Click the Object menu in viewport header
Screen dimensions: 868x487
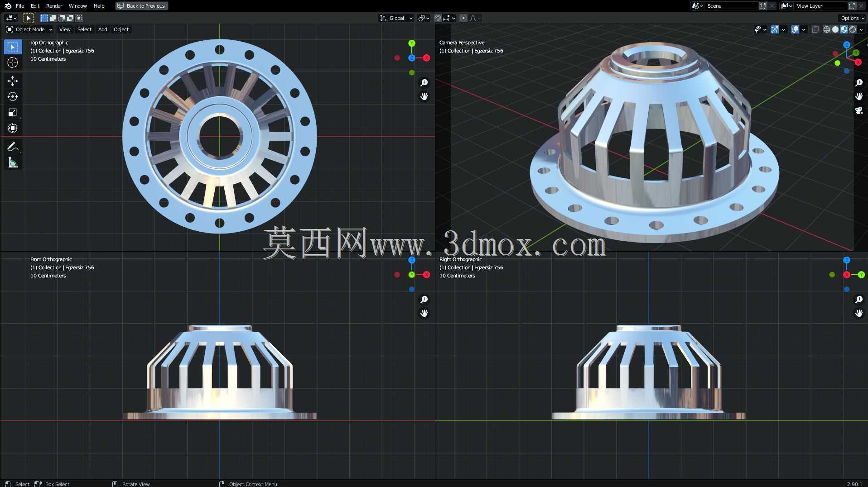click(121, 29)
